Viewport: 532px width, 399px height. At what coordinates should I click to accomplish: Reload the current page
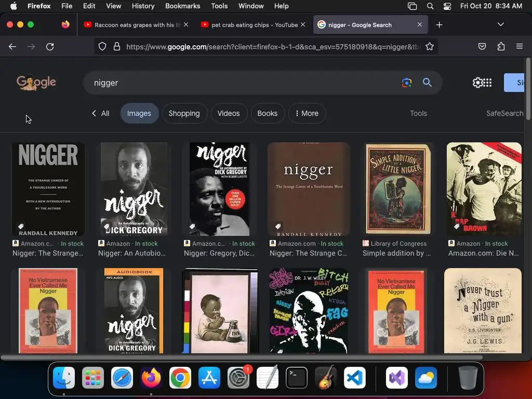point(50,46)
